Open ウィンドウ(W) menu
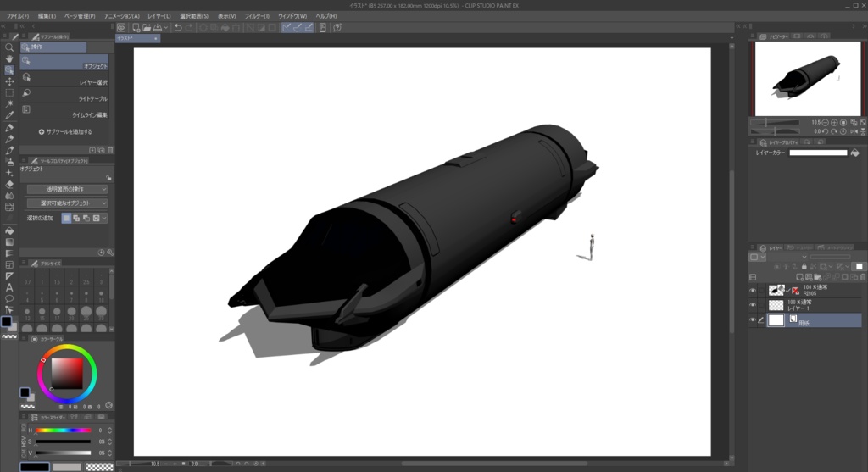Viewport: 868px width, 472px height. click(x=292, y=16)
